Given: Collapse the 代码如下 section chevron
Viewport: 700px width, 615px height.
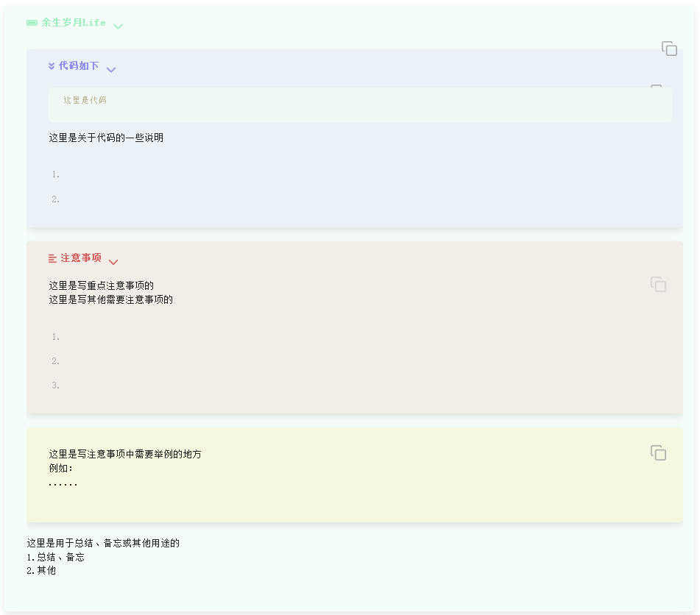Looking at the screenshot, I should click(111, 70).
